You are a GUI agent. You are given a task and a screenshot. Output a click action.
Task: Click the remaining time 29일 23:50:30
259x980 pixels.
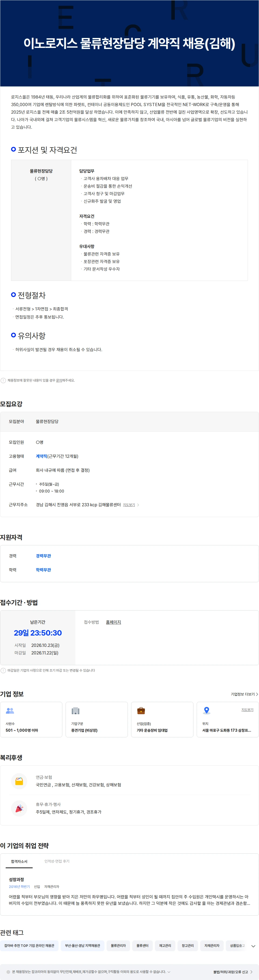(x=38, y=633)
